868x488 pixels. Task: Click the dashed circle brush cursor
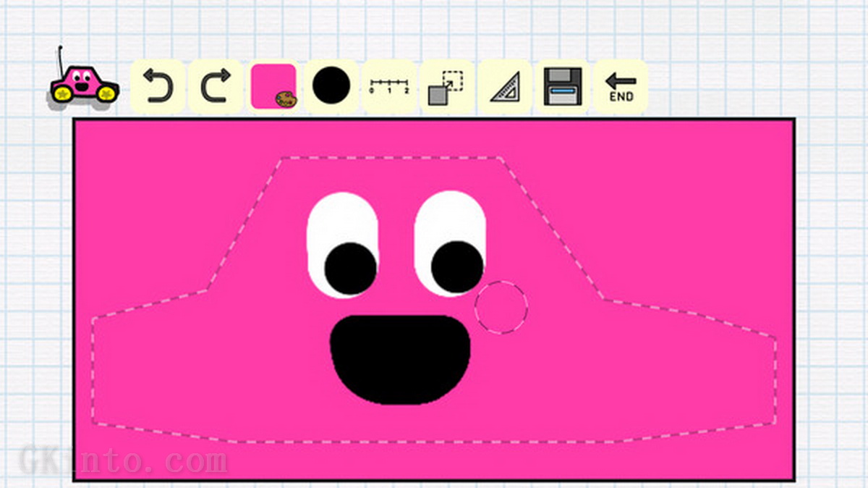click(x=501, y=308)
